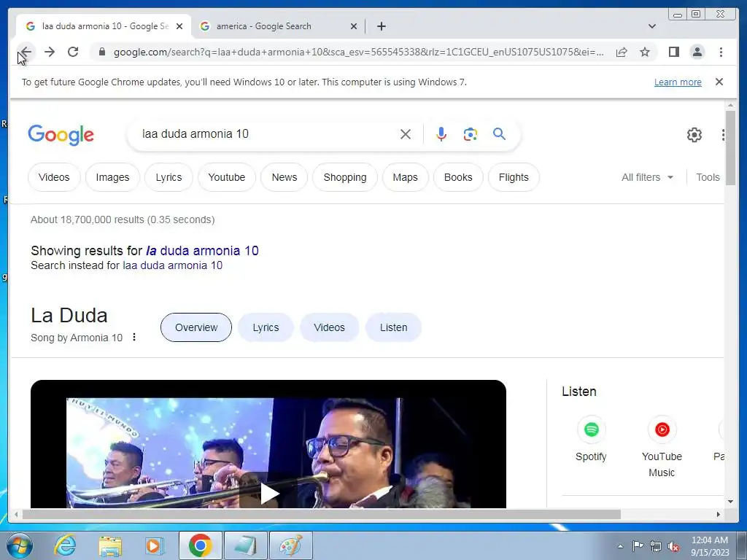Filter results by Maps
Image resolution: width=747 pixels, height=560 pixels.
point(405,177)
